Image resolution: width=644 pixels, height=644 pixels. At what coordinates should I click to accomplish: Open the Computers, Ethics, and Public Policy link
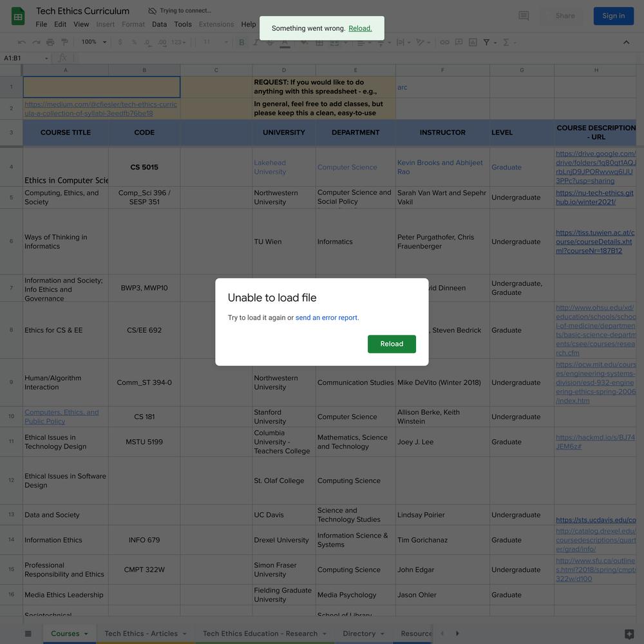tap(61, 417)
